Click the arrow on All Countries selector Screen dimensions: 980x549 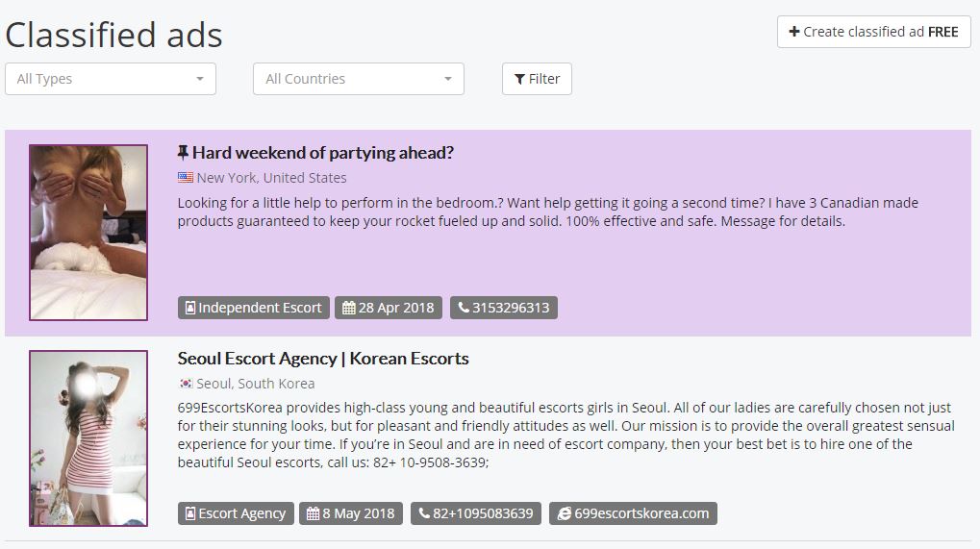(448, 79)
